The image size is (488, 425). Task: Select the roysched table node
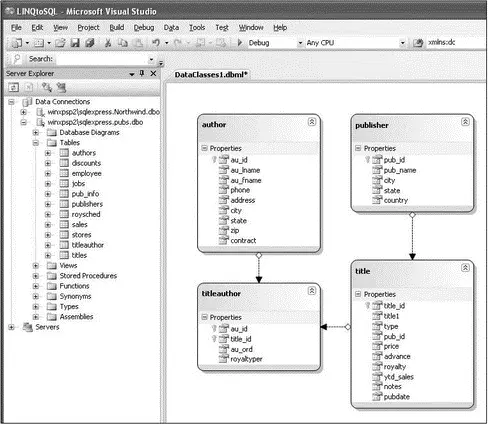(86, 214)
